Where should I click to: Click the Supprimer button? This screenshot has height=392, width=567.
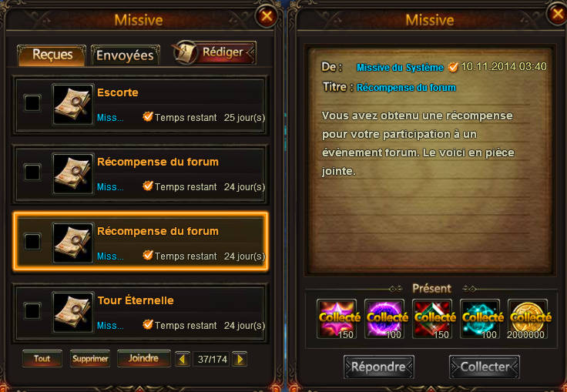coord(90,359)
